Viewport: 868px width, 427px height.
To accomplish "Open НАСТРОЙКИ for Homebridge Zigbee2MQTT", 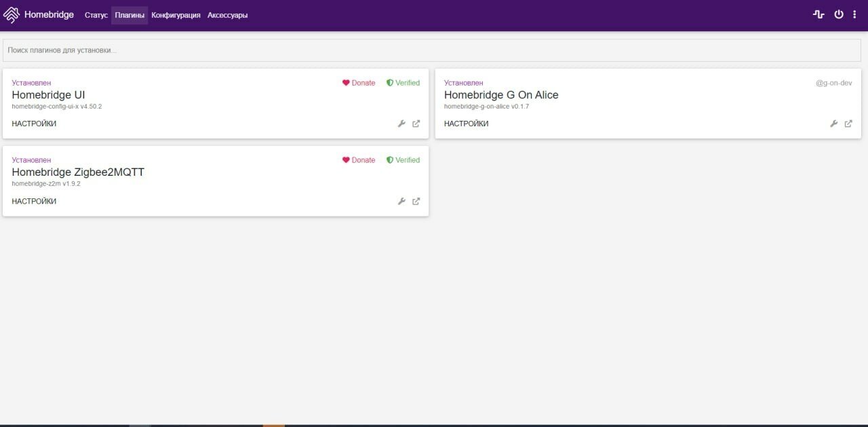I will click(34, 201).
